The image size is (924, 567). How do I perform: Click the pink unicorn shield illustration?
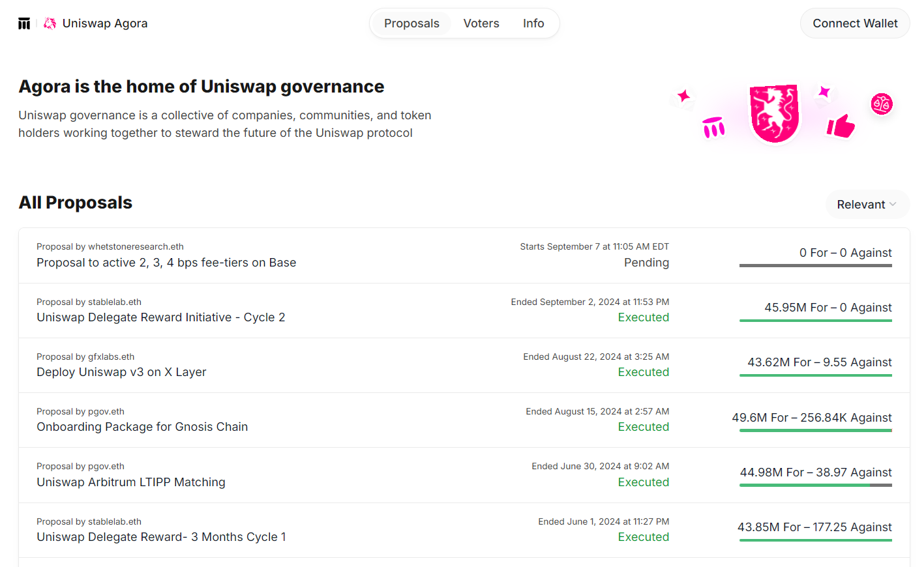tap(774, 113)
